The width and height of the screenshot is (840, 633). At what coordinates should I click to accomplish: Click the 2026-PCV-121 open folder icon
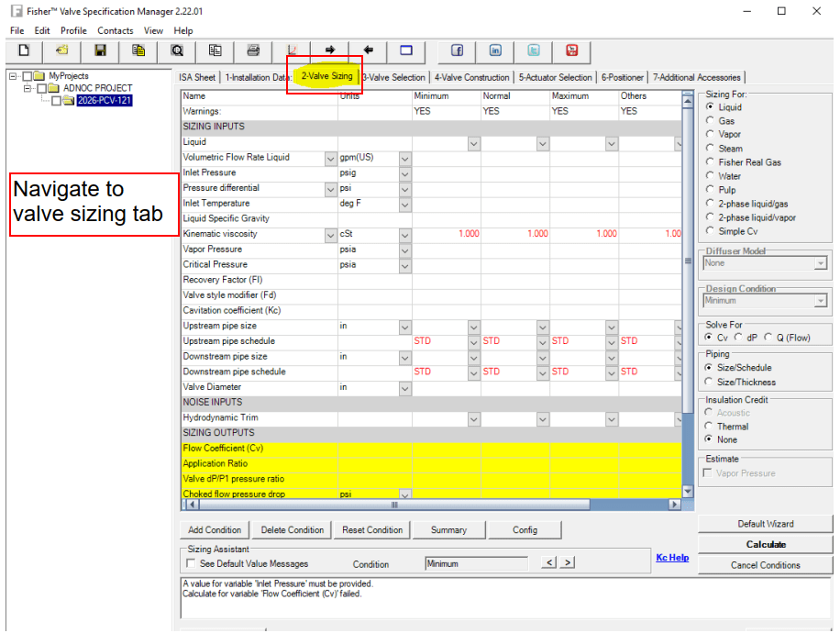tap(69, 100)
